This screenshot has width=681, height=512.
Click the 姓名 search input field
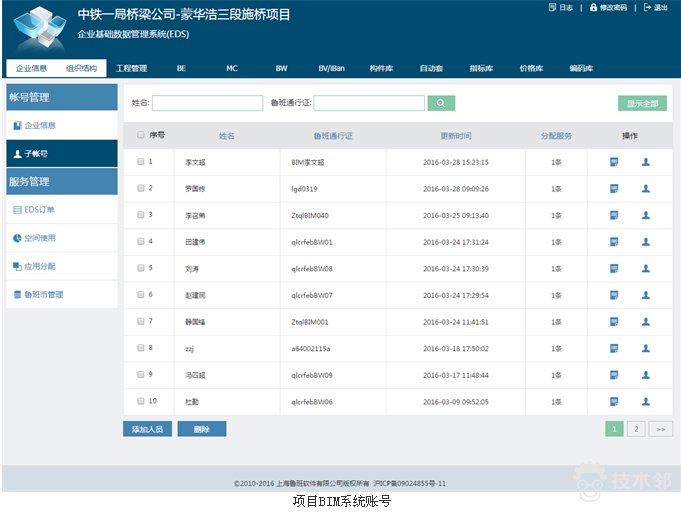coord(208,103)
